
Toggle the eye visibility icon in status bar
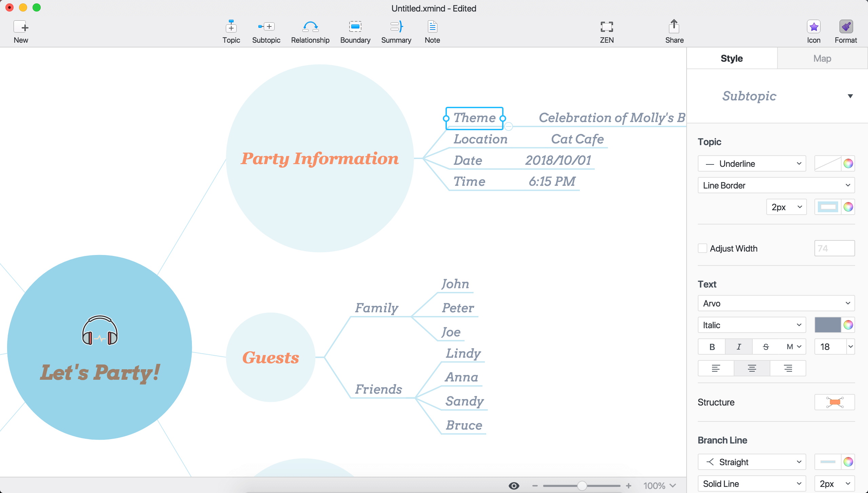click(x=514, y=486)
